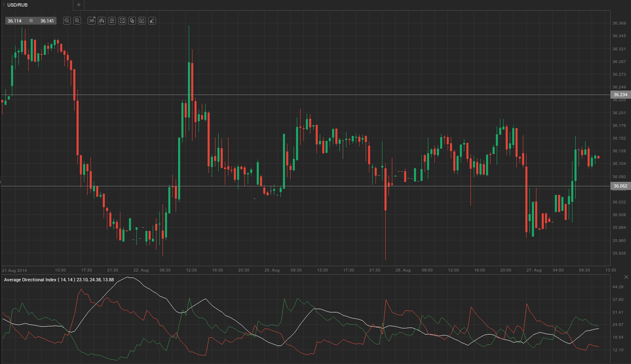Click the drag handle left of USD/RUB

[x=4, y=5]
